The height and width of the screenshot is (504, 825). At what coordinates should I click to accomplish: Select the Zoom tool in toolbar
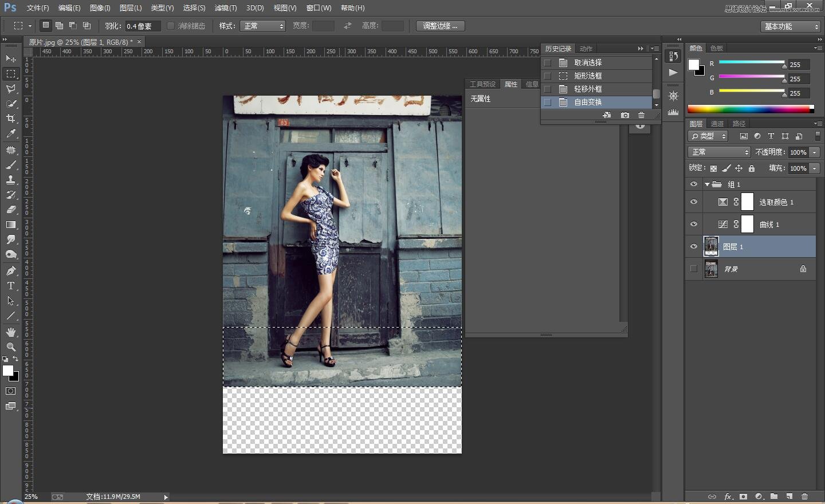[x=11, y=347]
